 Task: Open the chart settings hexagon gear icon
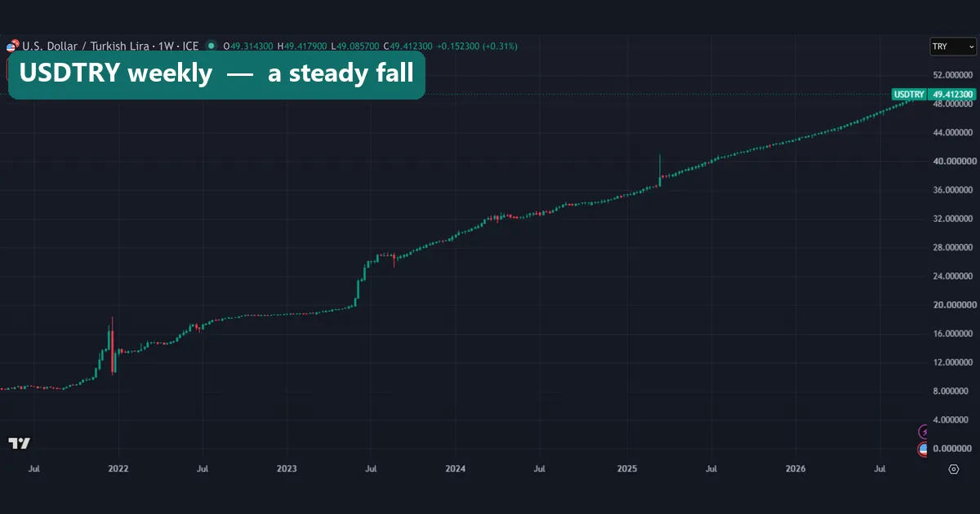(x=953, y=469)
